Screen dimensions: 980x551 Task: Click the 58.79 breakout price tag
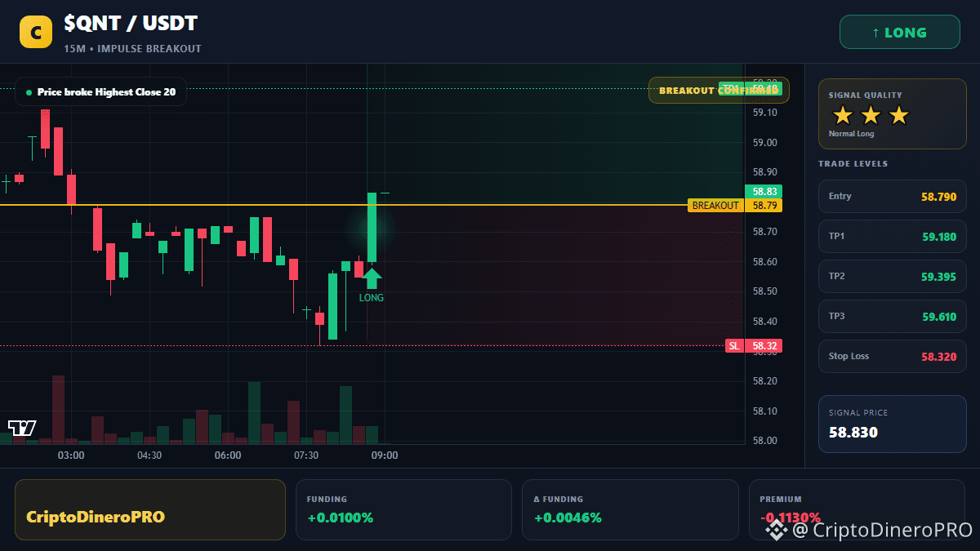[x=764, y=206]
